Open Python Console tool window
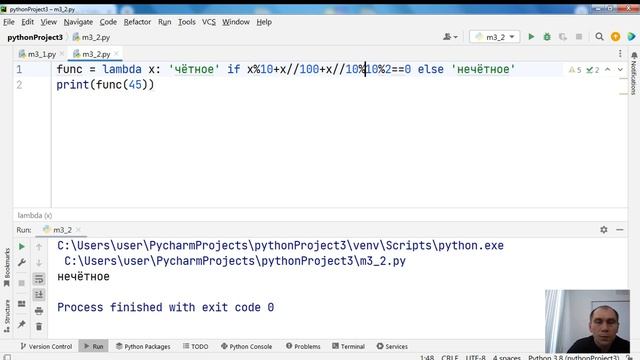This screenshot has height=360, width=640. coord(247,346)
